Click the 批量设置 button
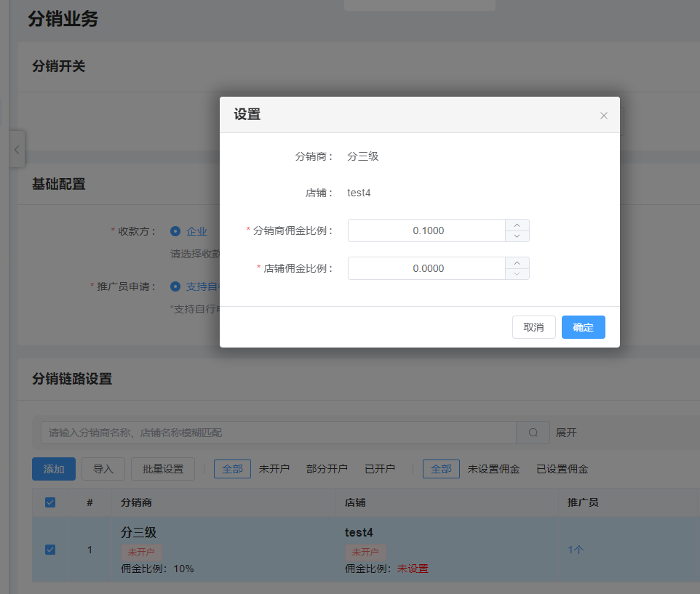Image resolution: width=700 pixels, height=594 pixels. click(162, 469)
